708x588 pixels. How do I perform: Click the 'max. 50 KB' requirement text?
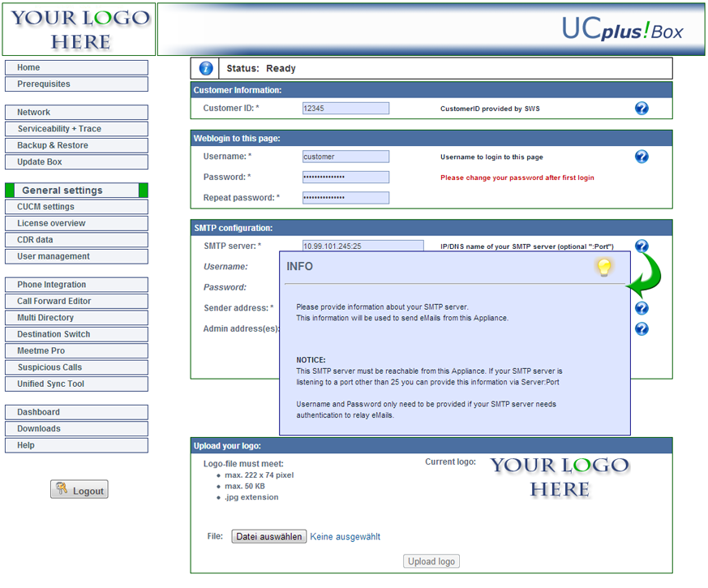pos(245,487)
